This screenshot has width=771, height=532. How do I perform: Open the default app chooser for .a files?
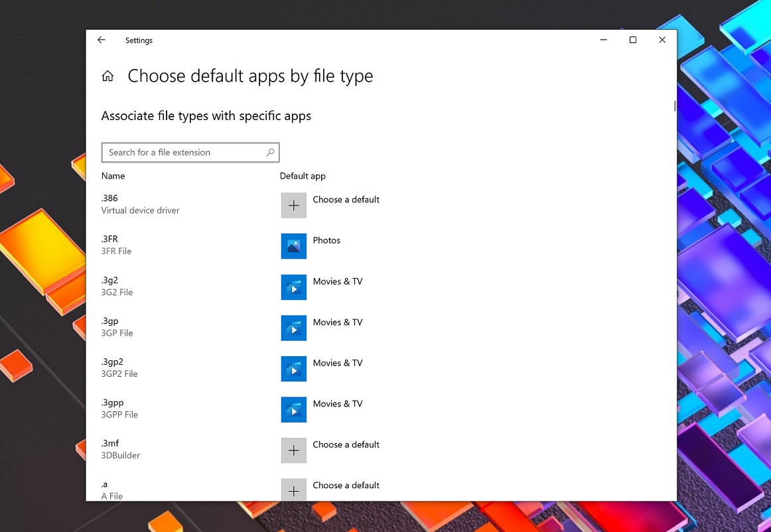pyautogui.click(x=346, y=485)
